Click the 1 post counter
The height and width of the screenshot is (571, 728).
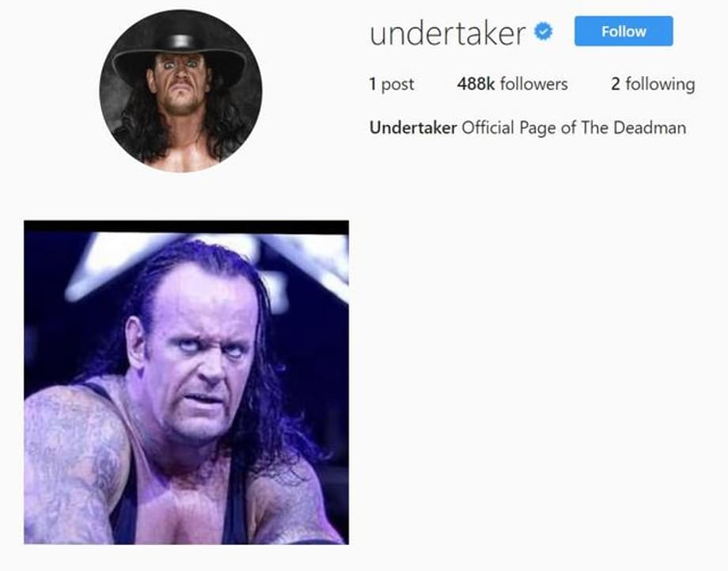coord(392,85)
